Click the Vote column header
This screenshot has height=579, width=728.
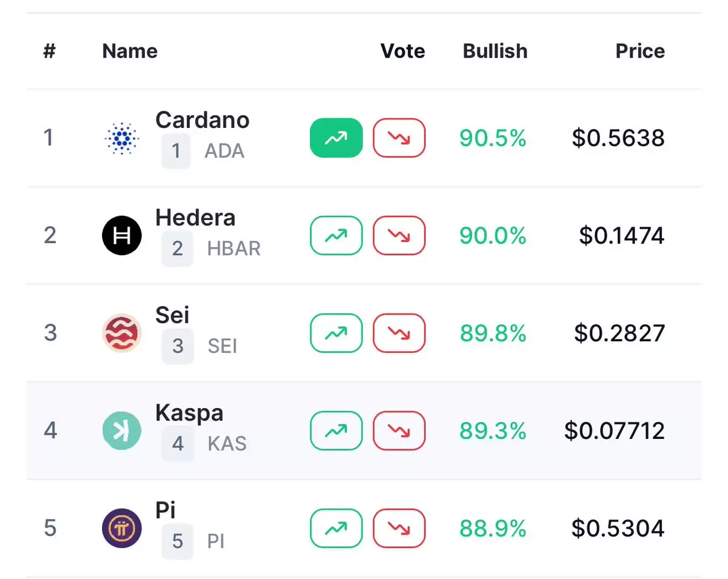click(403, 51)
